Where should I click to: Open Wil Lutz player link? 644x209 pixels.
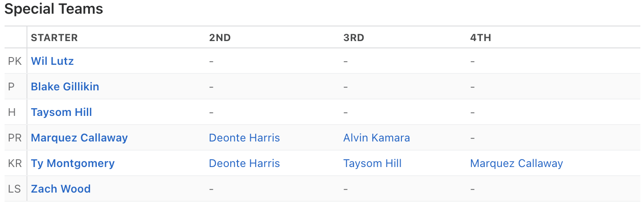point(52,61)
